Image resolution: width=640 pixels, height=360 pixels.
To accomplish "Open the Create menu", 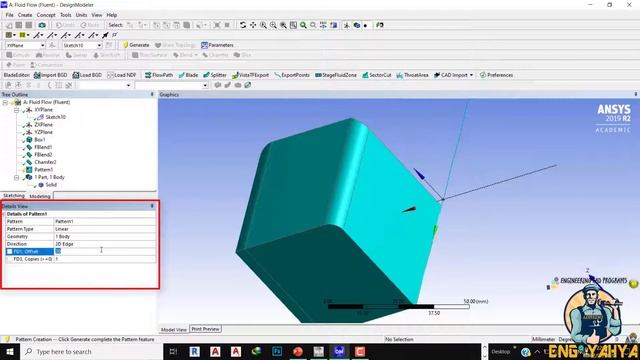I will click(25, 15).
